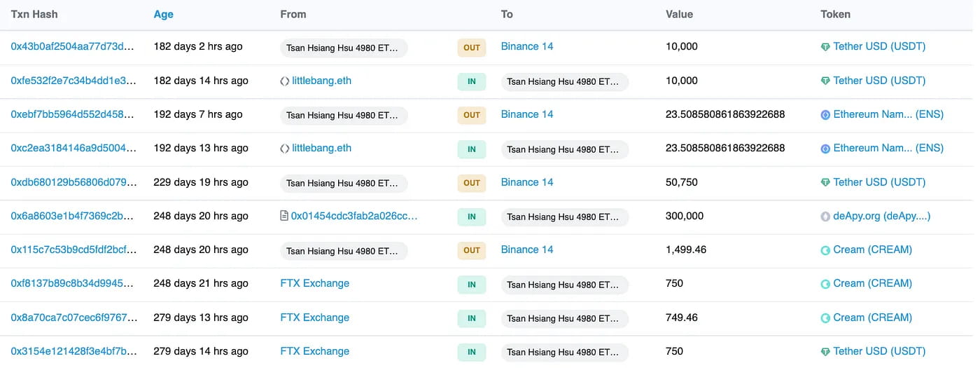The image size is (980, 368).
Task: Click Cream token icon in the 1,499.46 row
Action: (825, 250)
